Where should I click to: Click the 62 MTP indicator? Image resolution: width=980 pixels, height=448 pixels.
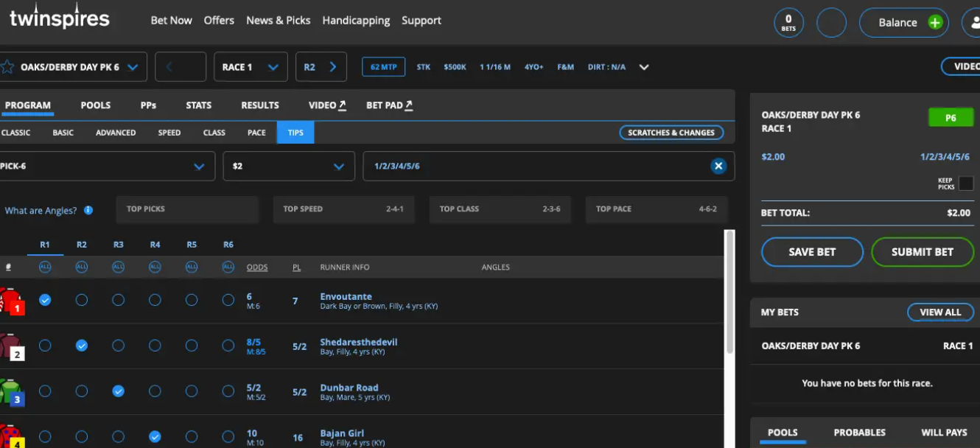(x=384, y=67)
